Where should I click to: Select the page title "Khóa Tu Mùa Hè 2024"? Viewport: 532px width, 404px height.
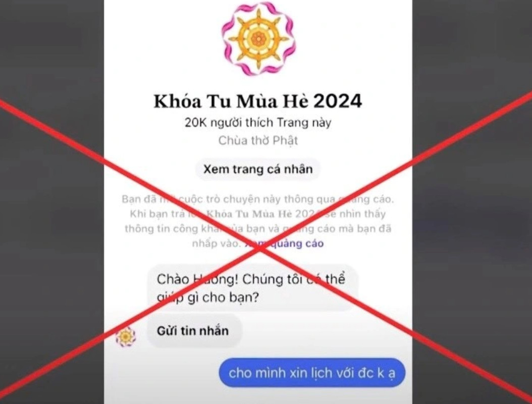258,101
